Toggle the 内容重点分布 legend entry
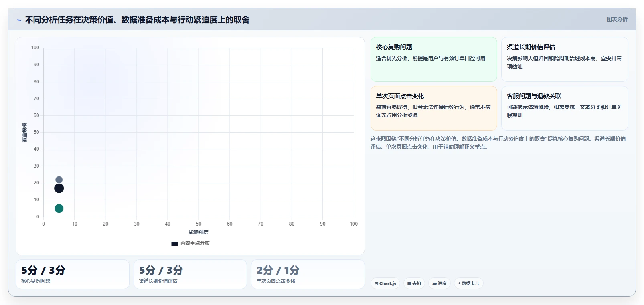 tap(190, 243)
